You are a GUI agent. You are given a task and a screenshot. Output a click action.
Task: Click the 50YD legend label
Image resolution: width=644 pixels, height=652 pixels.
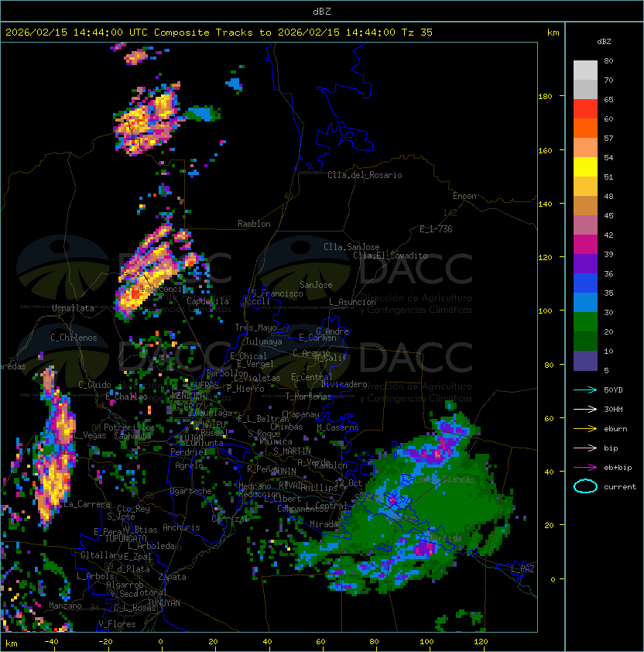(x=613, y=389)
